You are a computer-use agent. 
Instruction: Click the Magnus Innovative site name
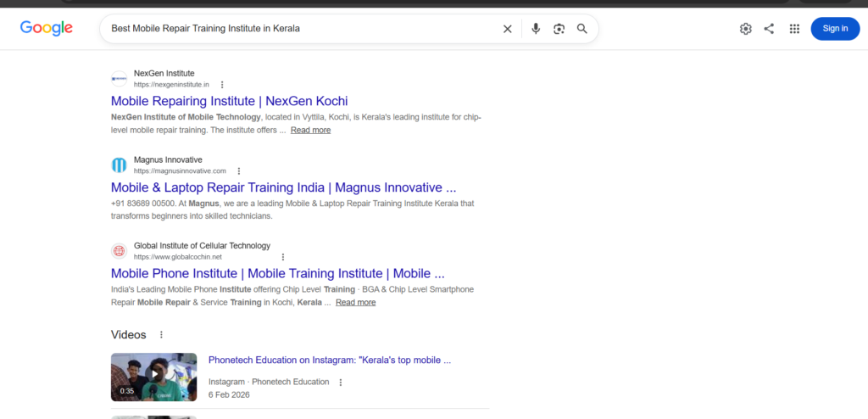168,159
